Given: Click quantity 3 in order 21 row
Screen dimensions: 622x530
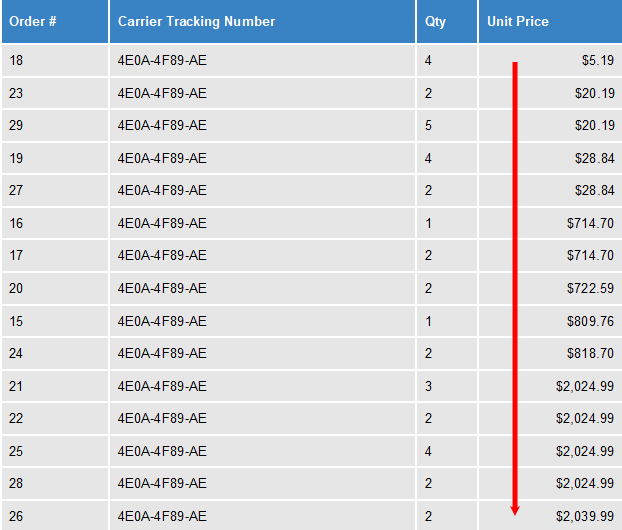Looking at the screenshot, I should coord(428,386).
